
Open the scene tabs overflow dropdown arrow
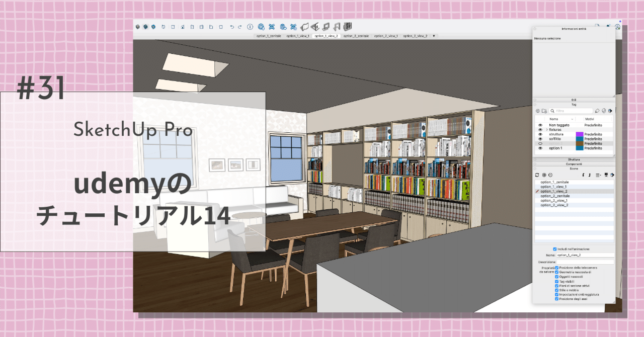click(433, 36)
